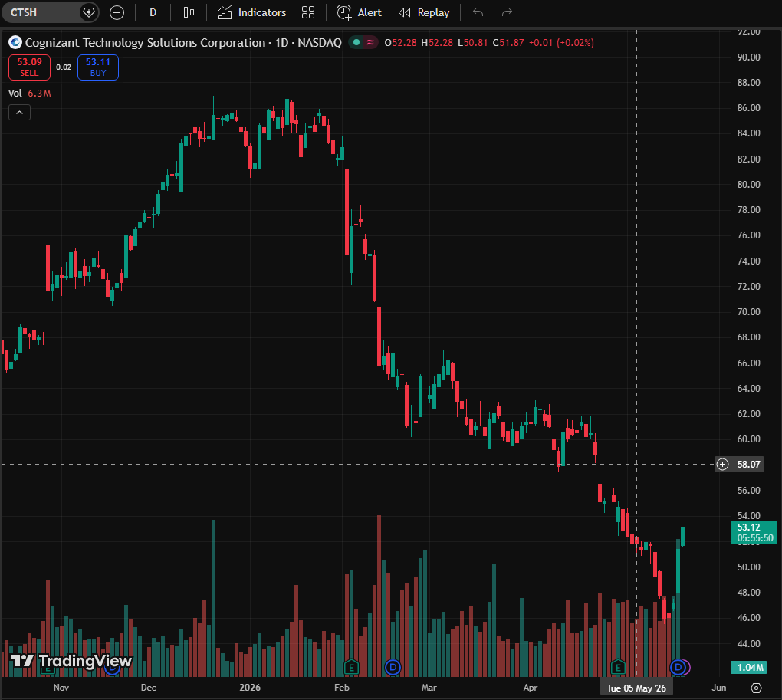Click the 44.00 price axis label
This screenshot has width=782, height=700.
[x=748, y=644]
